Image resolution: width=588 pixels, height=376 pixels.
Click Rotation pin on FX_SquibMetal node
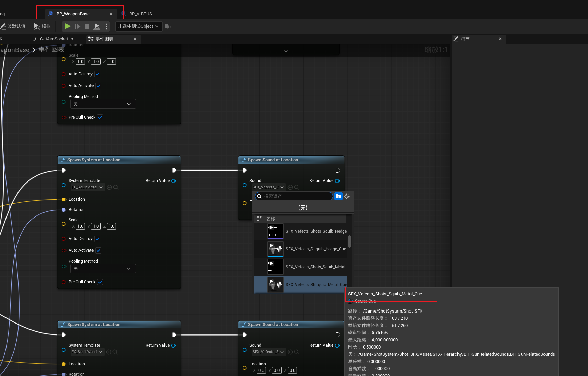click(x=64, y=210)
